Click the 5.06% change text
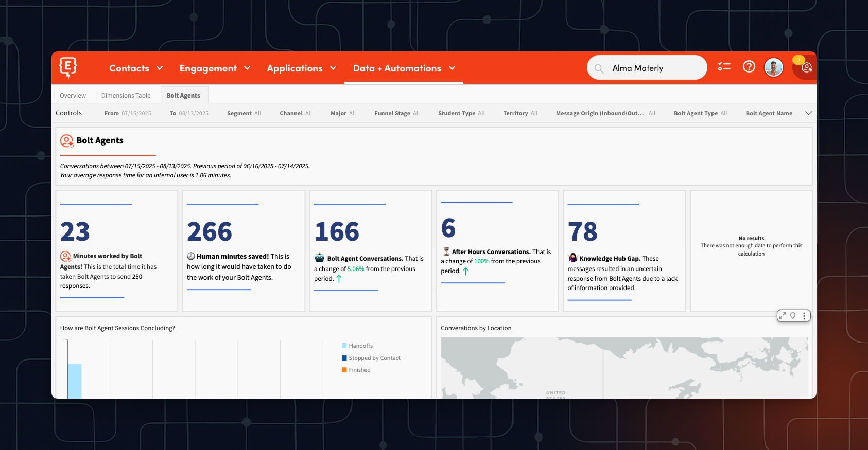Viewport: 868px width, 450px height. [356, 269]
